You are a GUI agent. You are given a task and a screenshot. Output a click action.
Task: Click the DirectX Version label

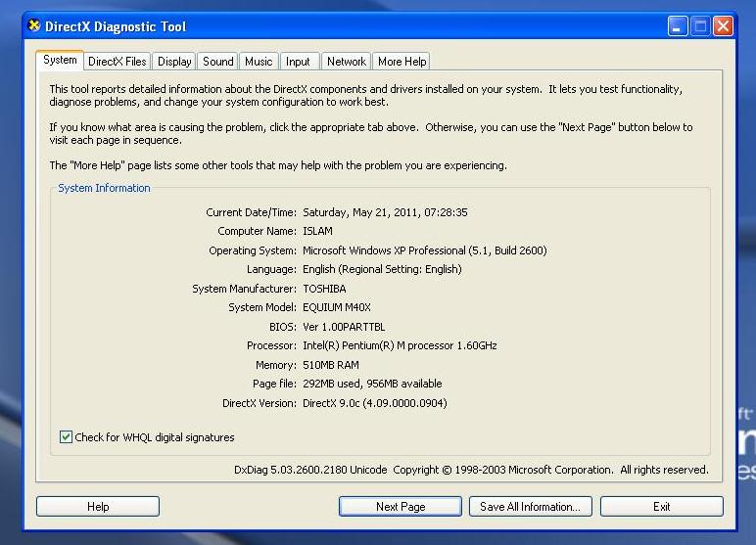259,403
